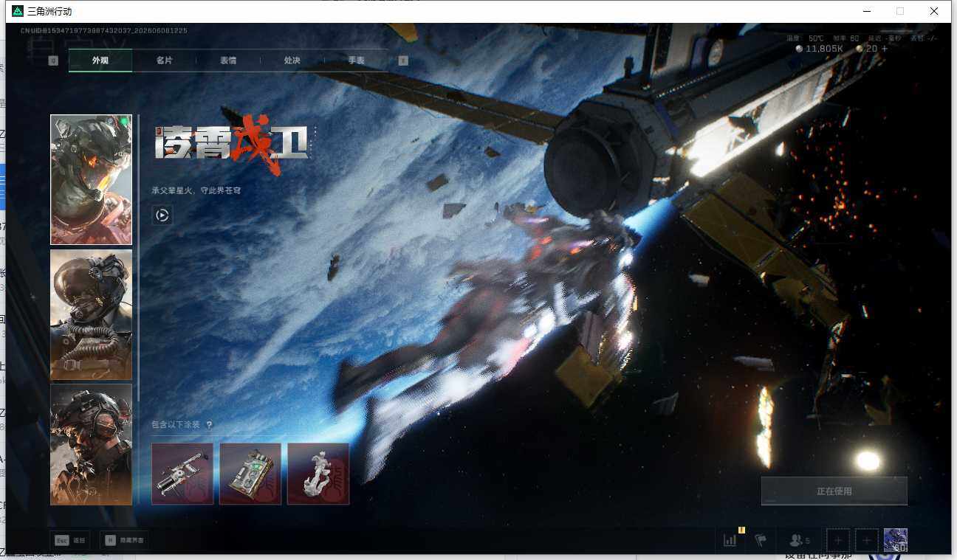Click the 承父辈星火 tagline text

click(196, 190)
